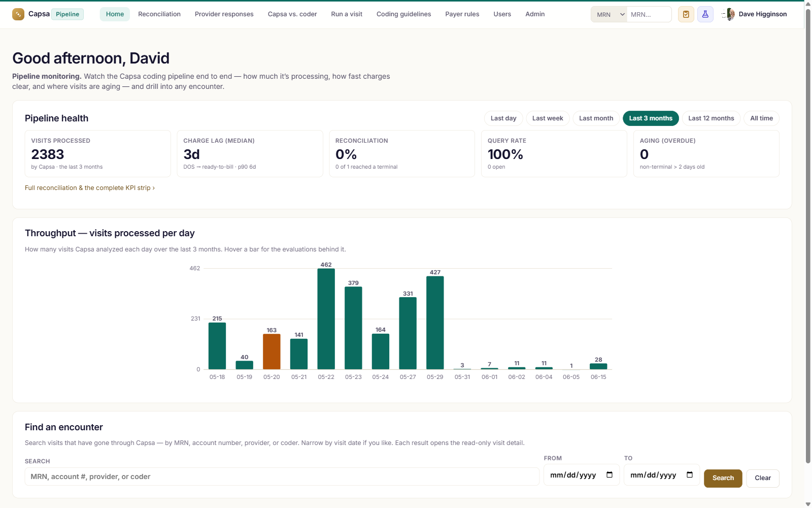The width and height of the screenshot is (812, 508).
Task: Expand the MRN search type dropdown
Action: [609, 14]
